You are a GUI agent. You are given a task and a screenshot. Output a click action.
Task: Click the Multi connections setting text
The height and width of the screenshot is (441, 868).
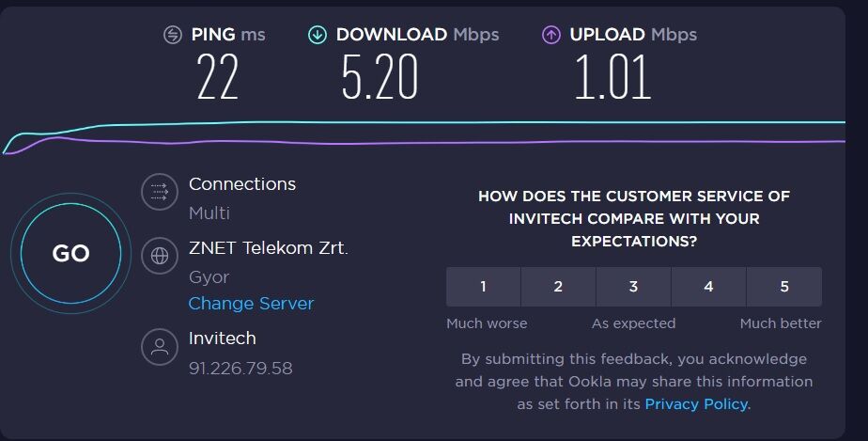[209, 213]
